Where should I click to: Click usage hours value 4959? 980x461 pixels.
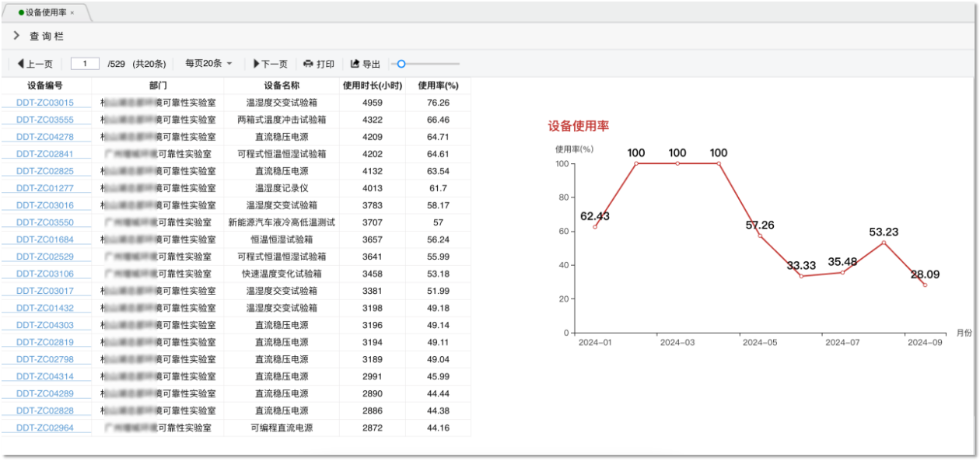373,103
